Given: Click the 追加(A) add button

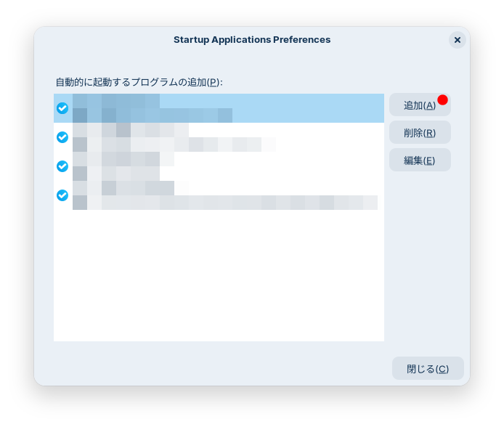Looking at the screenshot, I should point(418,105).
